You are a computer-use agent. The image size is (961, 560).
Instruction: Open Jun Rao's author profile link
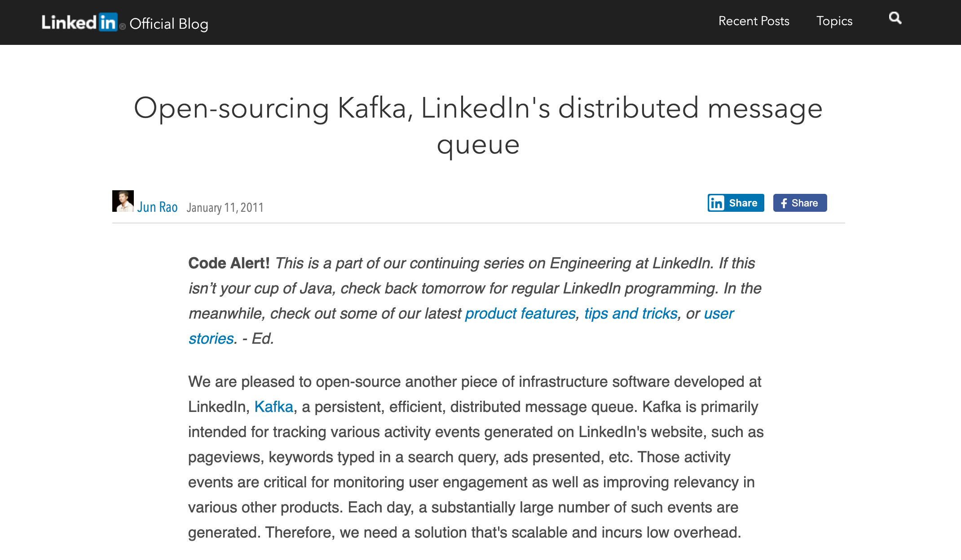[157, 207]
